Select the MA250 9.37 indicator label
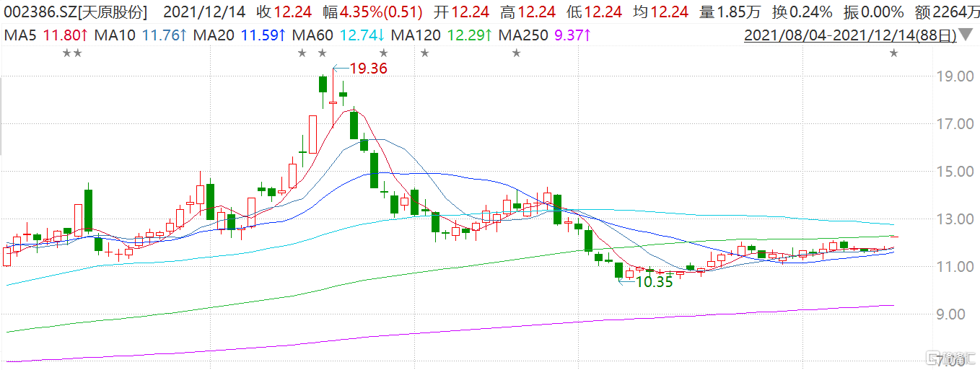980x370 pixels. [545, 35]
